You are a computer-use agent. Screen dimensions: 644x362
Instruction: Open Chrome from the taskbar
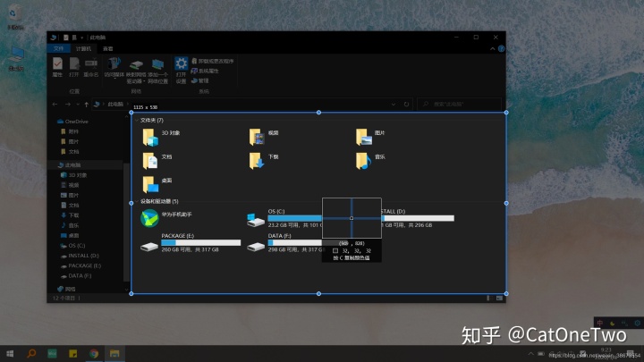click(94, 353)
